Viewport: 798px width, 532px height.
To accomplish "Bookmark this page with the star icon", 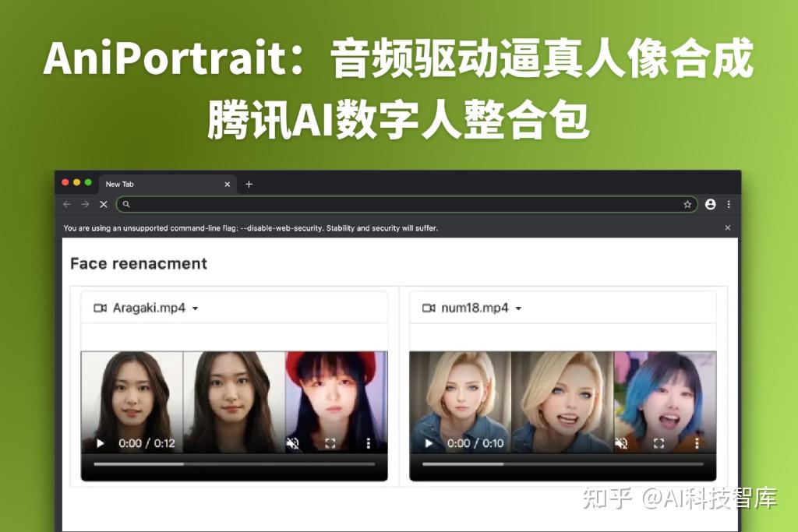I will pyautogui.click(x=688, y=203).
